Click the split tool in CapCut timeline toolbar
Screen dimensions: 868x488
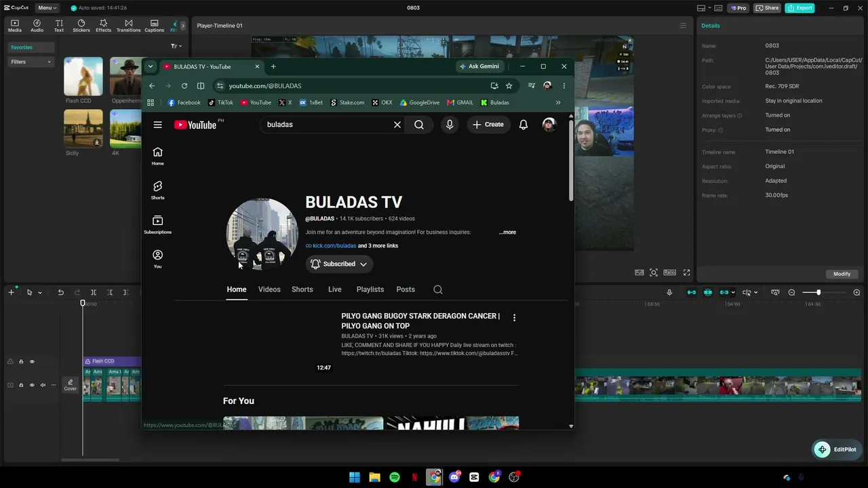[x=94, y=292]
